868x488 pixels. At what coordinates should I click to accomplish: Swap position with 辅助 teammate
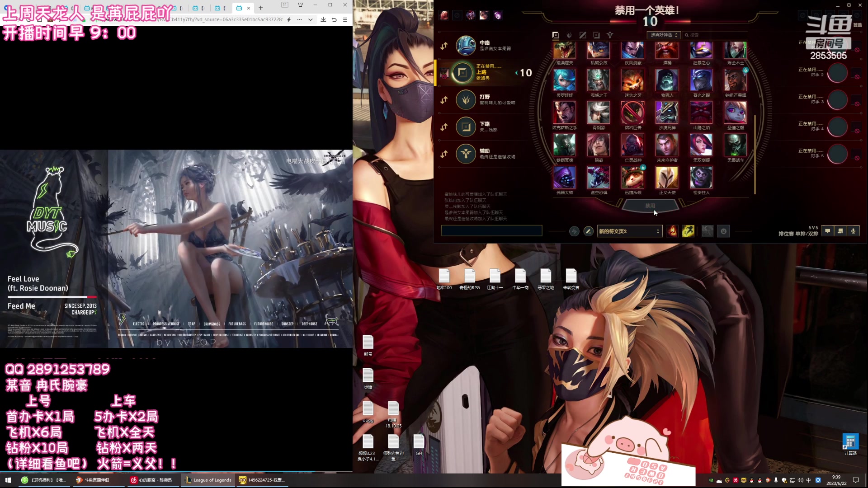444,154
